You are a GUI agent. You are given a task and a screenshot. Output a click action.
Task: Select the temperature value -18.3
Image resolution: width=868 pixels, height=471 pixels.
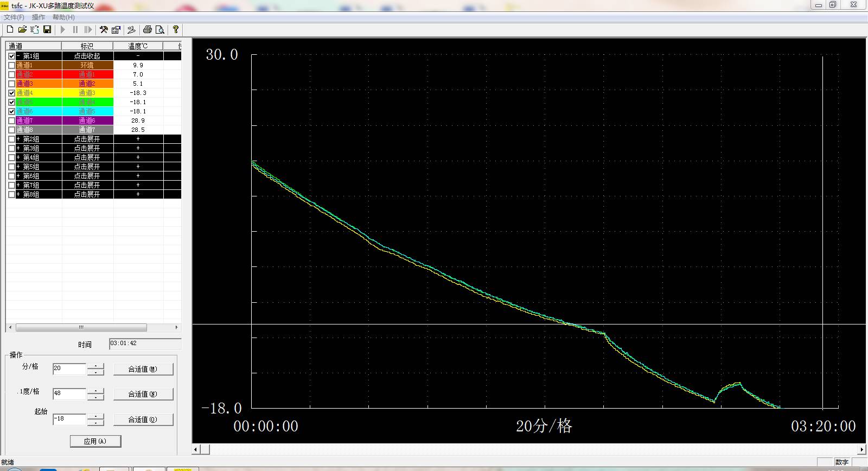138,93
